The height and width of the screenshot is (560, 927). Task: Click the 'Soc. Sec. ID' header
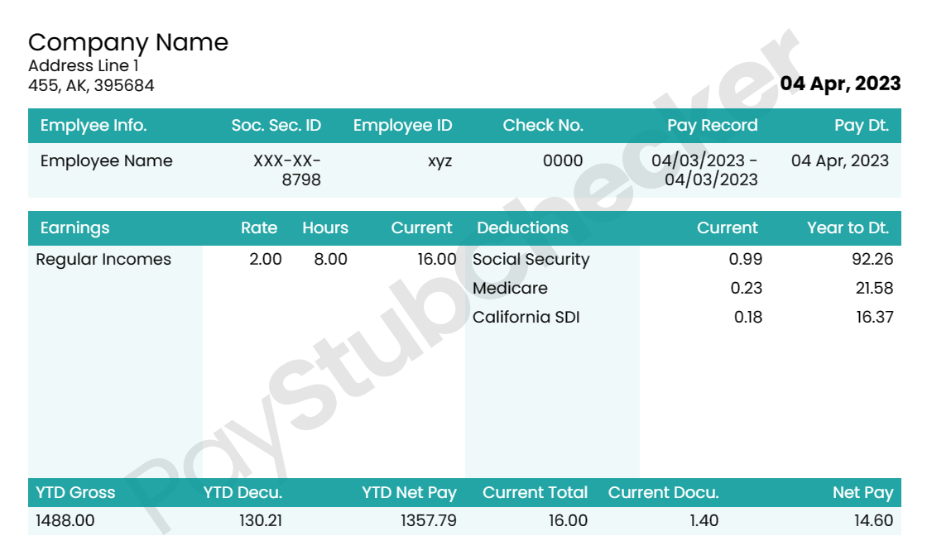tap(276, 125)
